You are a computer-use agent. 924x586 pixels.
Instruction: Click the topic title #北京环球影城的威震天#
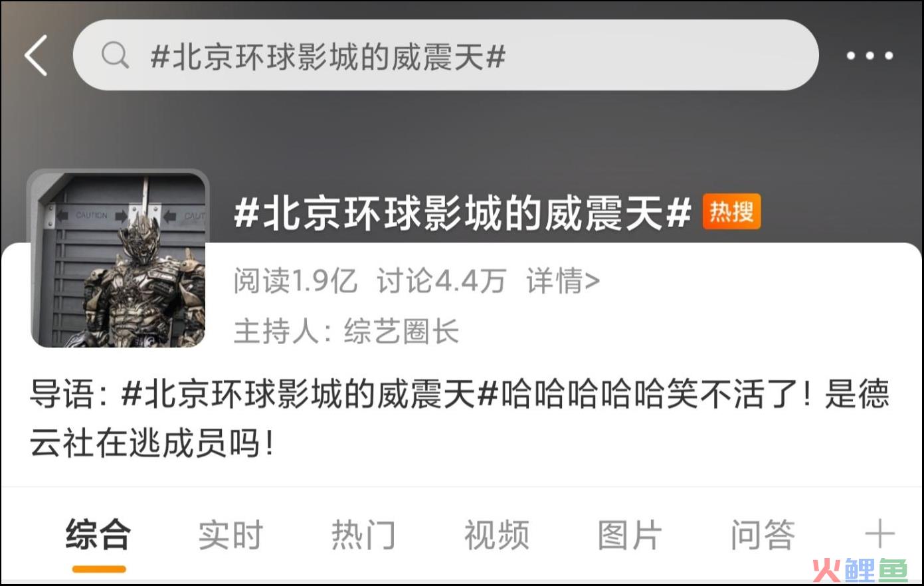tap(463, 213)
